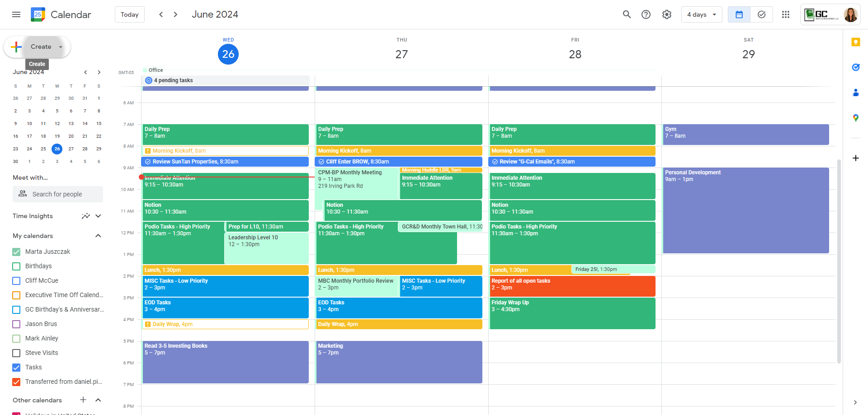Open the 4 days view dropdown
The image size is (868, 415).
click(701, 14)
